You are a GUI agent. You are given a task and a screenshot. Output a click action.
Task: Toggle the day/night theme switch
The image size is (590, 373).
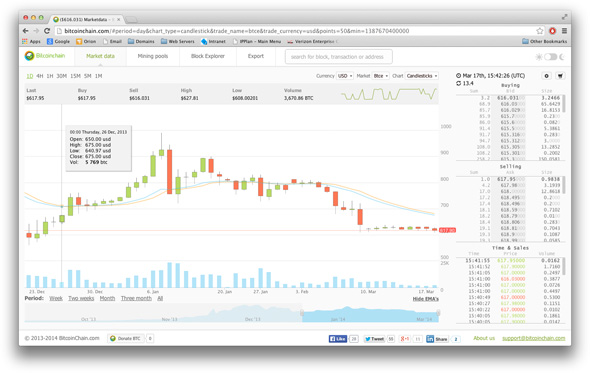[550, 57]
